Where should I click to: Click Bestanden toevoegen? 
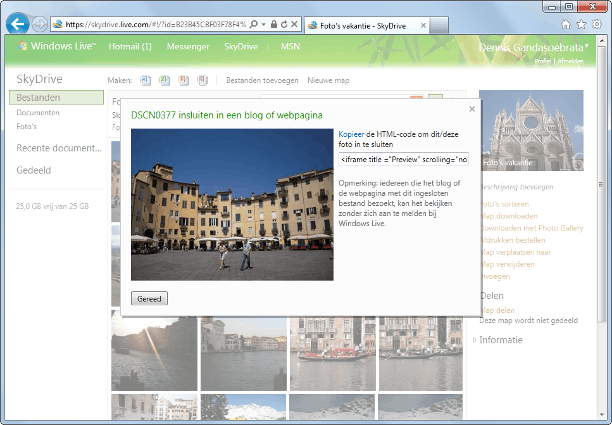262,80
